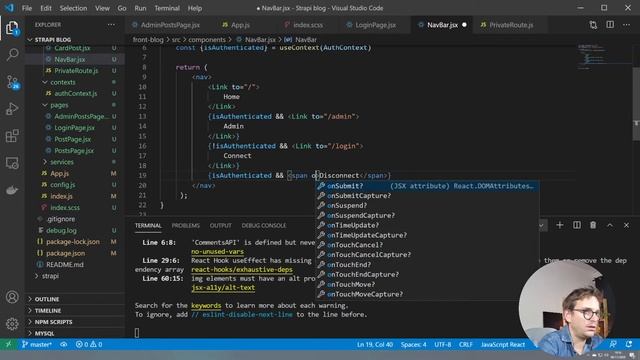Open the Selection menu
This screenshot has height=360, width=640.
pyautogui.click(x=73, y=8)
